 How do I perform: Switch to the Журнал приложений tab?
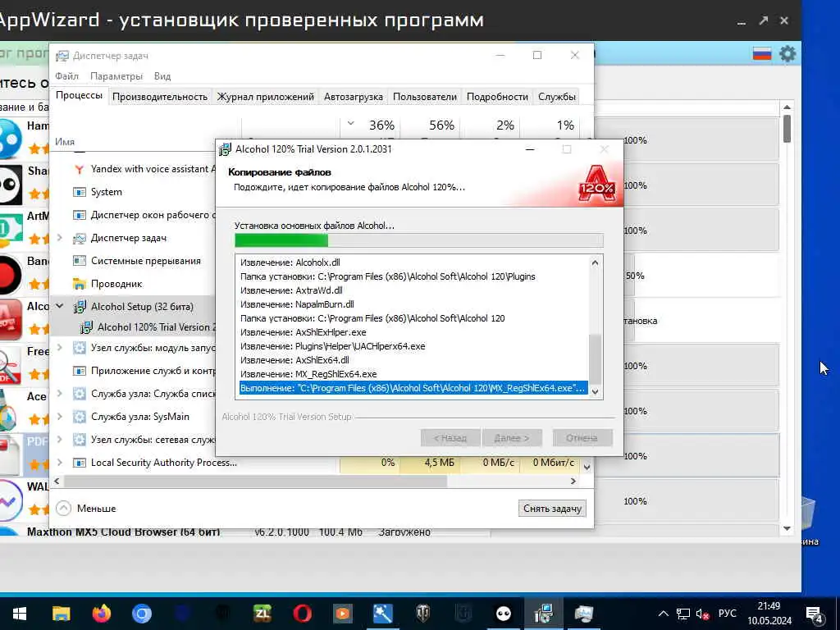pos(265,97)
